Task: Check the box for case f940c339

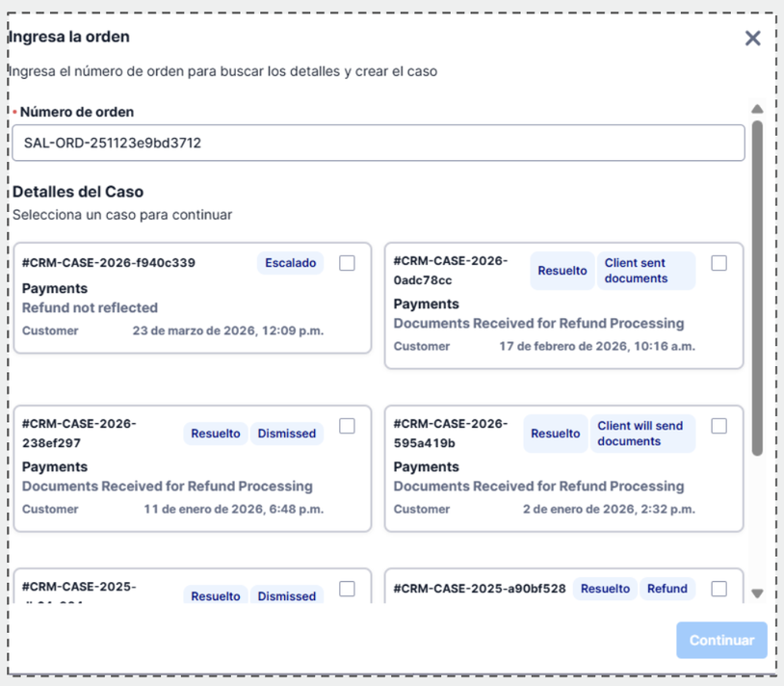Action: point(347,263)
